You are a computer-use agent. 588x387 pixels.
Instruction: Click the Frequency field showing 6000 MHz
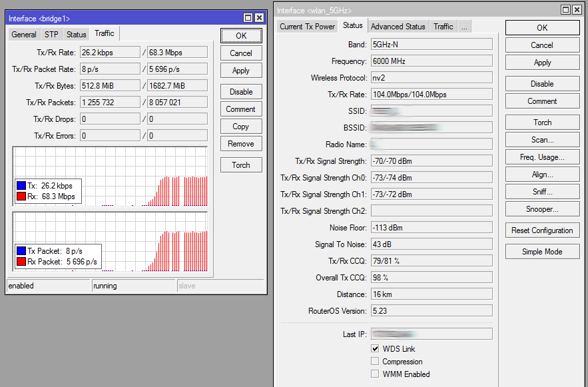point(431,61)
